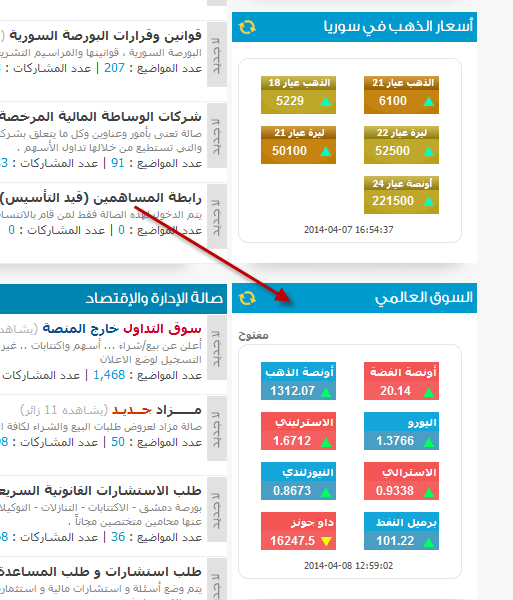
Task: Open the Australian dollar 0.9338 tile
Action: tap(401, 481)
